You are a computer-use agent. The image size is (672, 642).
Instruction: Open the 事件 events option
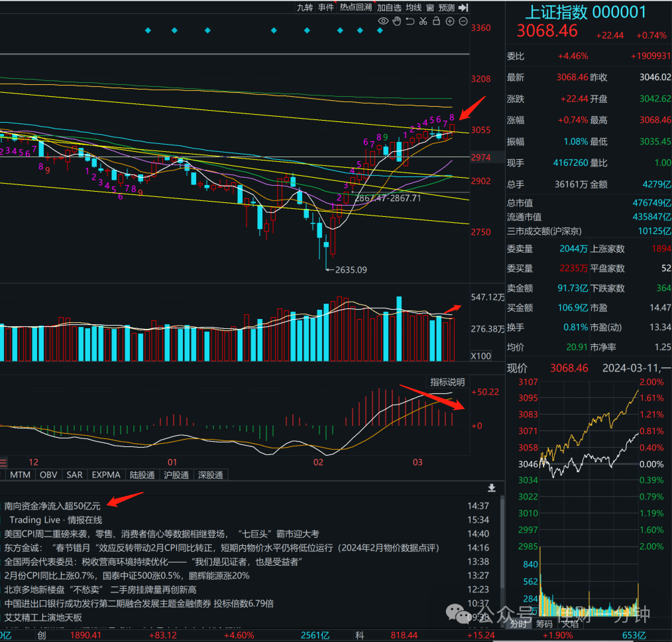point(325,7)
